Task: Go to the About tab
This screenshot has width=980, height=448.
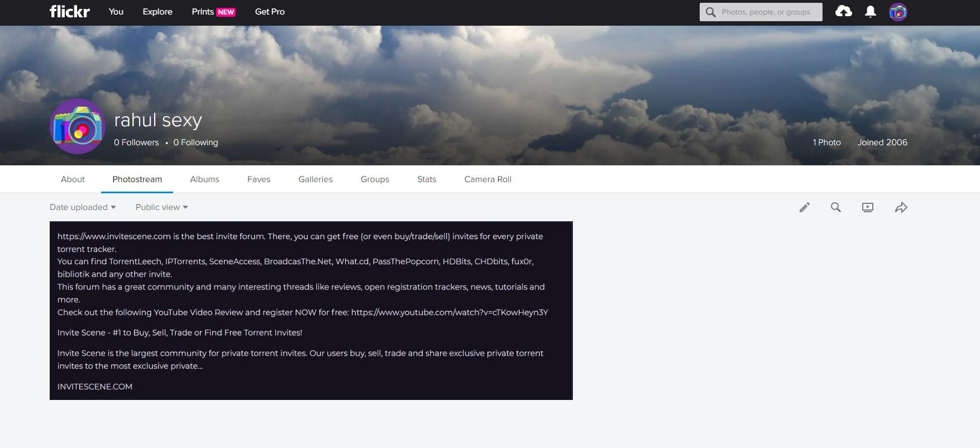Action: (x=73, y=179)
